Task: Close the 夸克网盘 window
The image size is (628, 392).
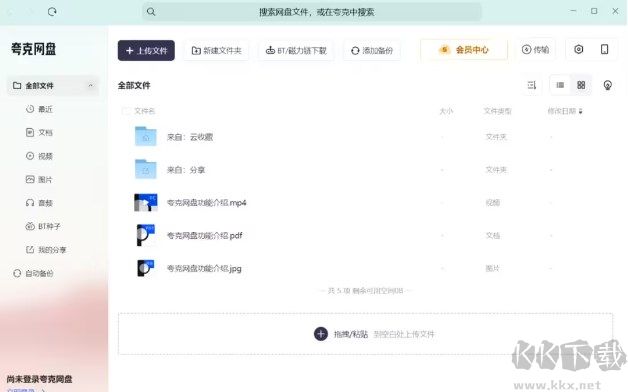Action: tap(615, 11)
